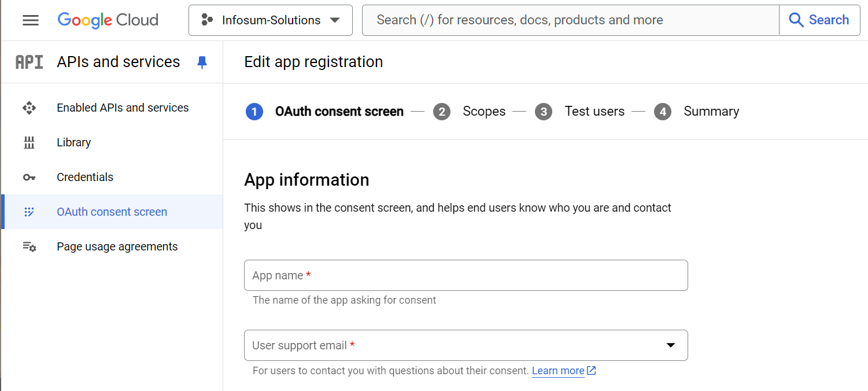This screenshot has width=868, height=391.
Task: Pin the APIs and services section
Action: [x=202, y=62]
